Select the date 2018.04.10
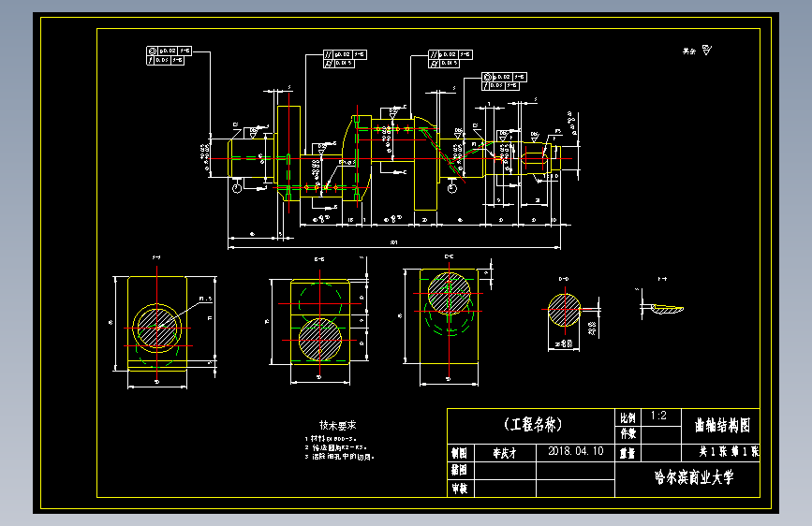The height and width of the screenshot is (526, 812). click(x=576, y=451)
